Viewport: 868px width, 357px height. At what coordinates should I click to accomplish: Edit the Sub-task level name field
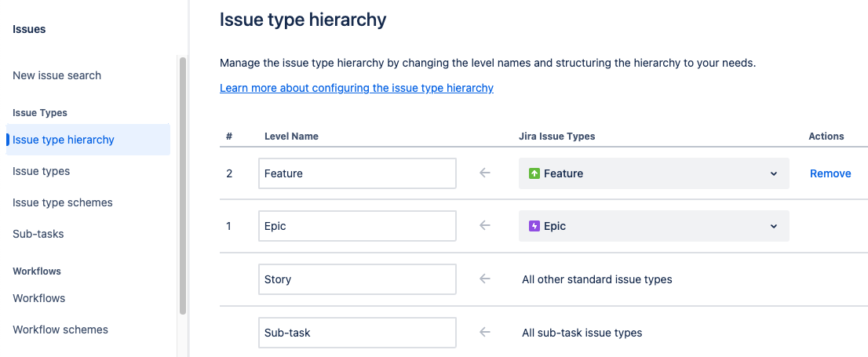click(358, 333)
